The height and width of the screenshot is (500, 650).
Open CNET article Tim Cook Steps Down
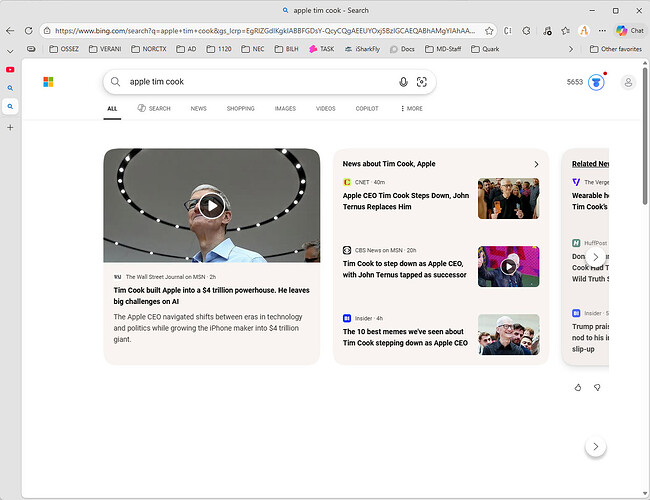406,201
